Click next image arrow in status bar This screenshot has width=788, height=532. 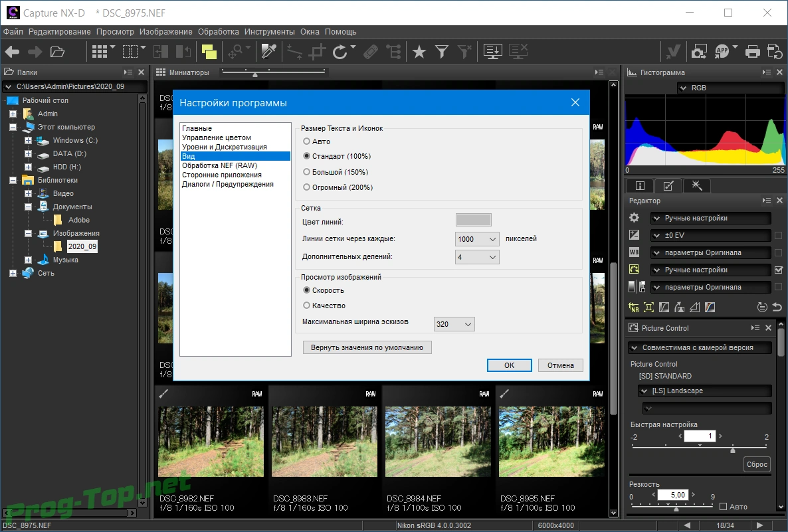point(760,525)
